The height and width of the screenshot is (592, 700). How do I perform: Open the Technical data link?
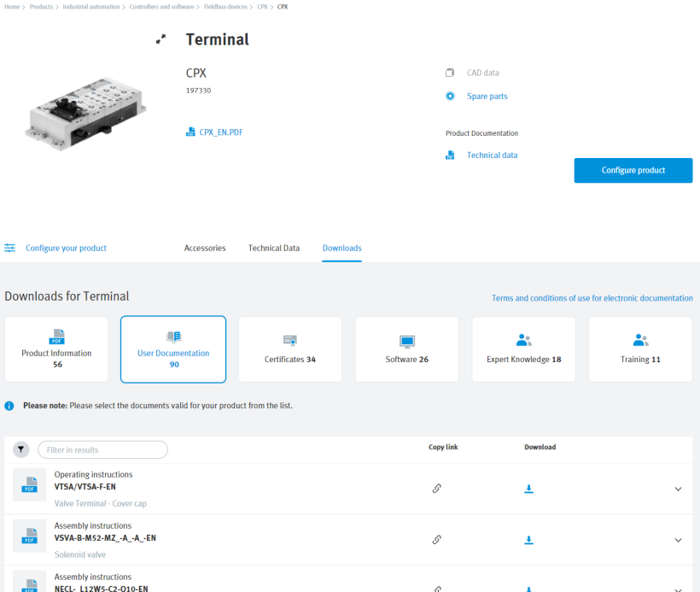tap(492, 155)
